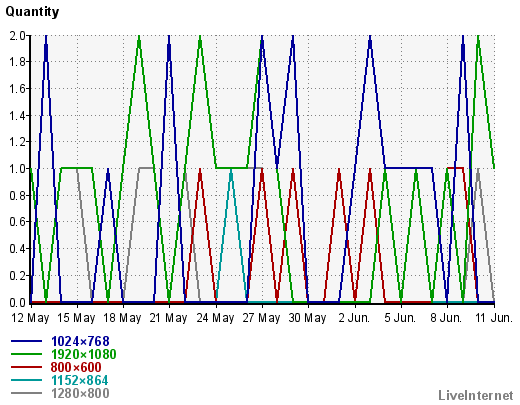Click the 11 Jun. date label

point(494,318)
